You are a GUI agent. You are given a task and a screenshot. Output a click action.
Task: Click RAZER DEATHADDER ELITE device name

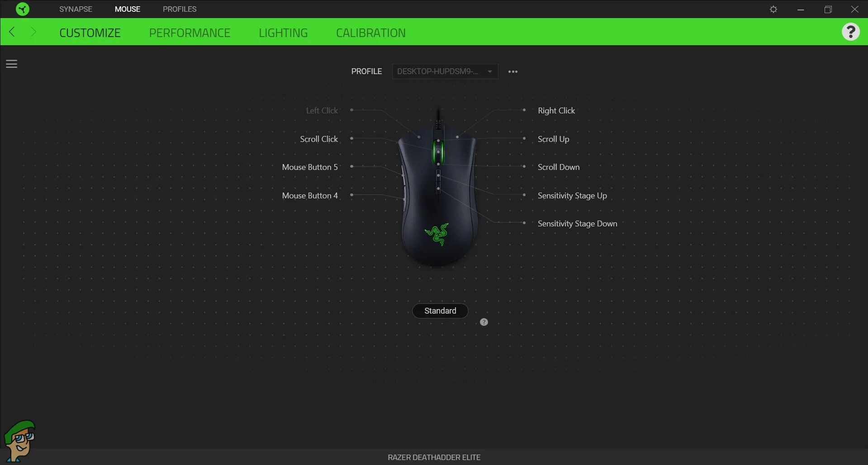pyautogui.click(x=434, y=457)
